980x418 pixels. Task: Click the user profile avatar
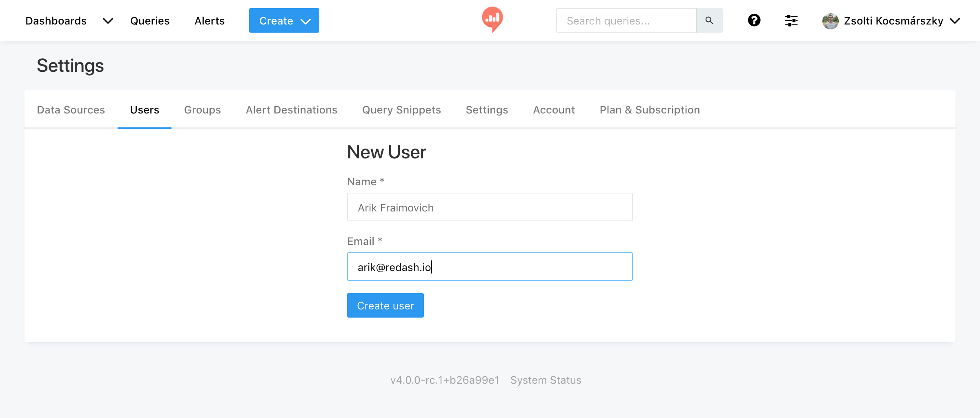[830, 21]
